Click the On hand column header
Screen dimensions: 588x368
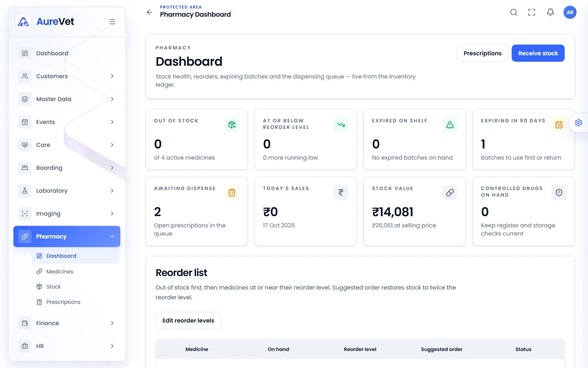278,349
